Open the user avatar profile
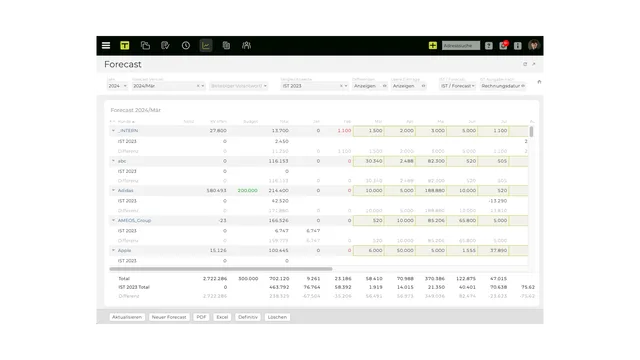Image resolution: width=640 pixels, height=360 pixels. click(x=533, y=45)
